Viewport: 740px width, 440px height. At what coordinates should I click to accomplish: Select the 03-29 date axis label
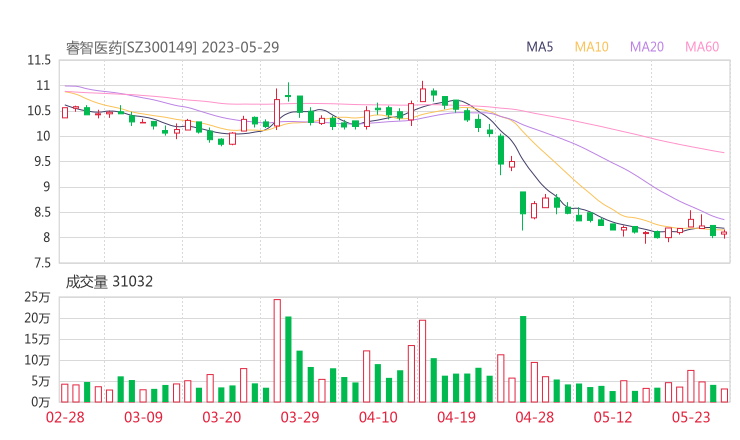[300, 417]
